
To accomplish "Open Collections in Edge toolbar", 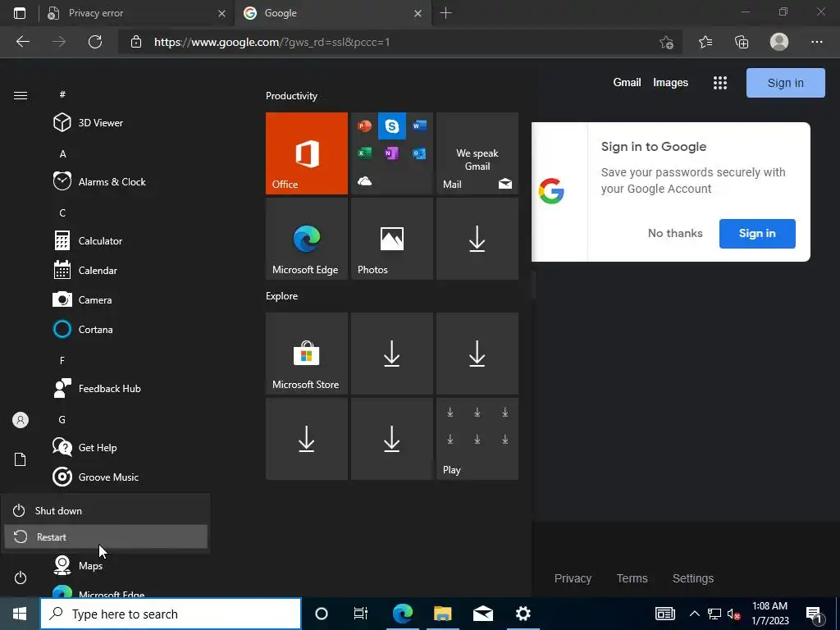I will pyautogui.click(x=742, y=42).
